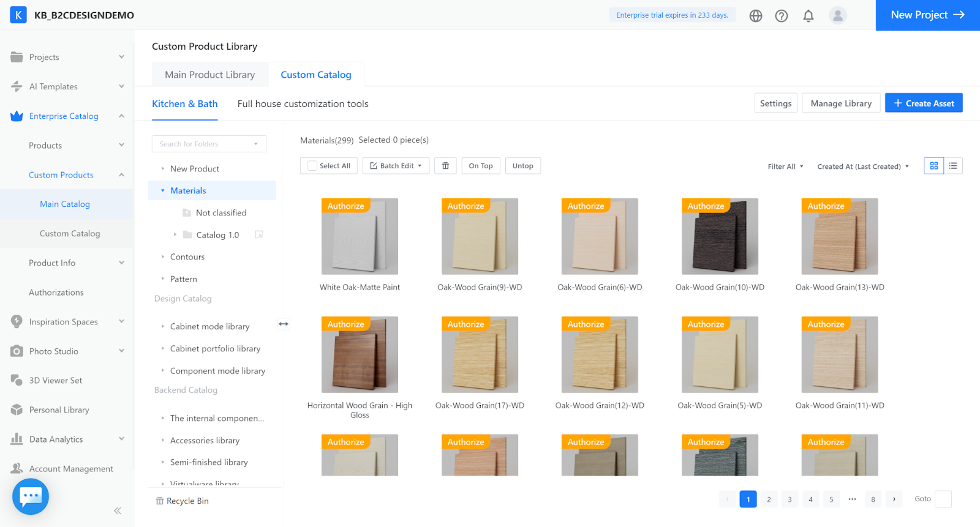
Task: Collapse the left sidebar with double-arrow icon
Action: point(118,510)
